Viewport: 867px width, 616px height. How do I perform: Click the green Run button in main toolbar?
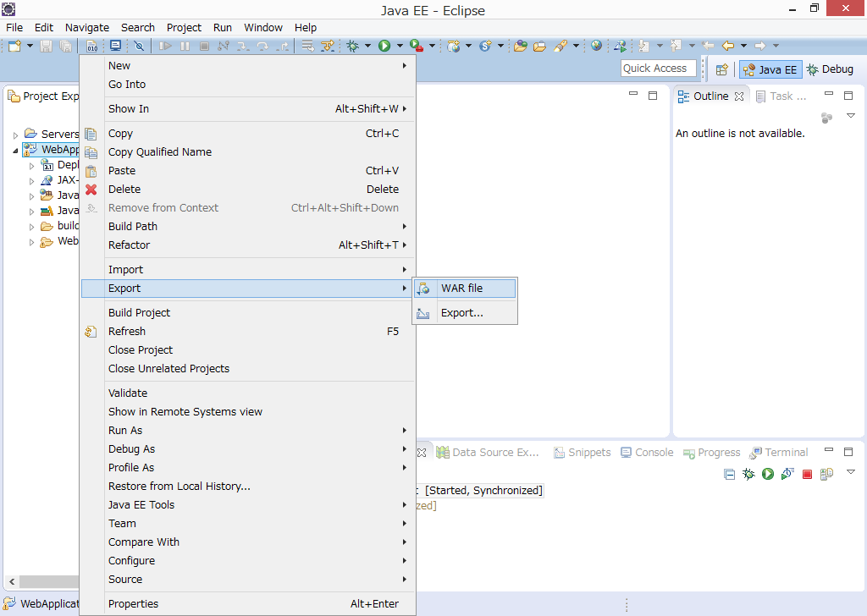click(384, 46)
